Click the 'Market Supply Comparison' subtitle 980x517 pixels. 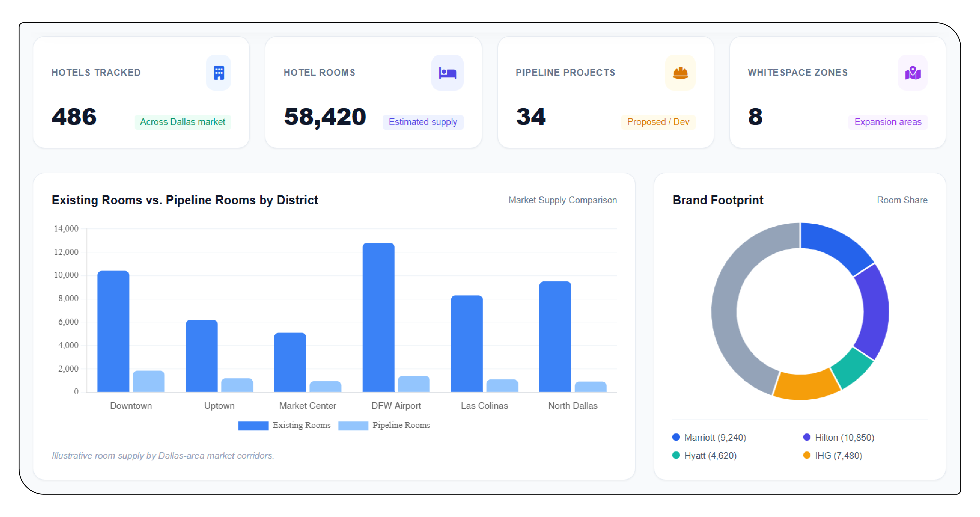click(562, 200)
